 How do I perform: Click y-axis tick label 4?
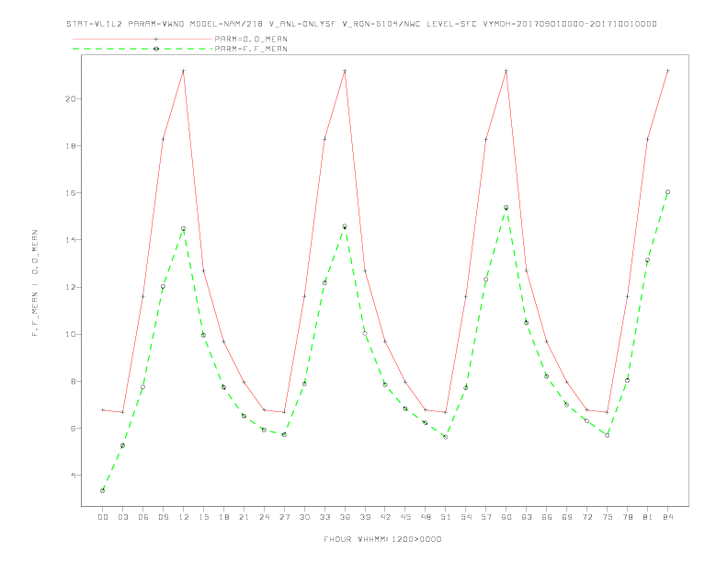(74, 476)
